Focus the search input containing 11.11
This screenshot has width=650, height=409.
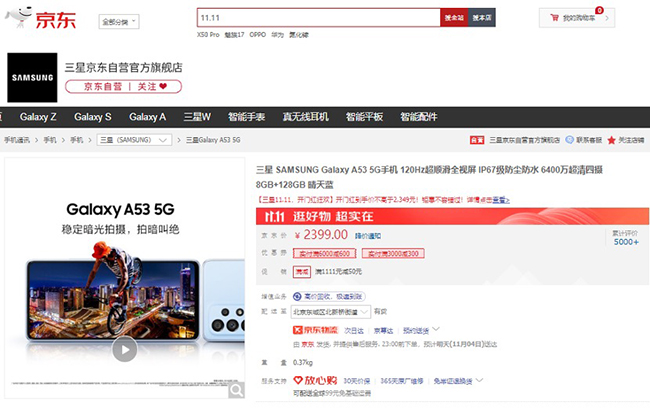tap(318, 17)
